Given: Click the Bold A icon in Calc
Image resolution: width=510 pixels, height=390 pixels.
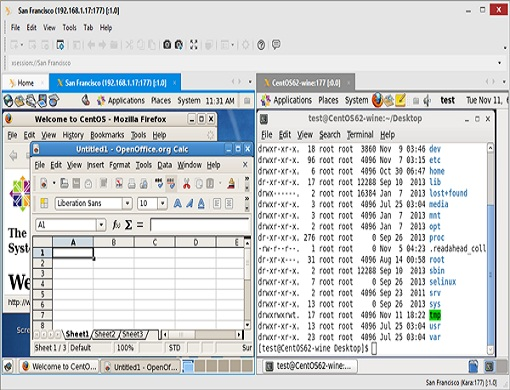Looking at the screenshot, I should point(177,203).
